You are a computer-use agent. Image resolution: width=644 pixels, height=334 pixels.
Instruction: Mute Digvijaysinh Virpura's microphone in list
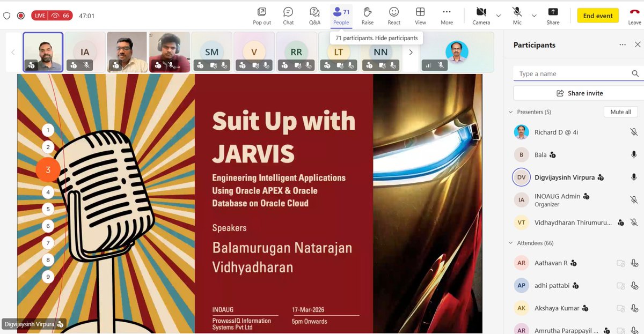coord(634,177)
